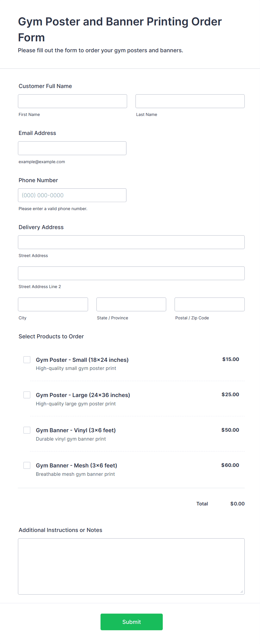Grab the notes textarea resize handle
260x644 pixels.
(242, 591)
